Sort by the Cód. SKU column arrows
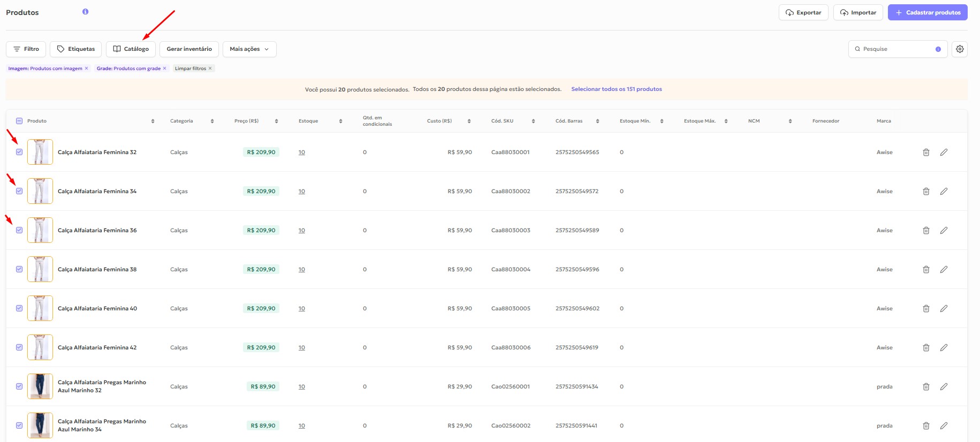This screenshot has width=980, height=442. (533, 121)
